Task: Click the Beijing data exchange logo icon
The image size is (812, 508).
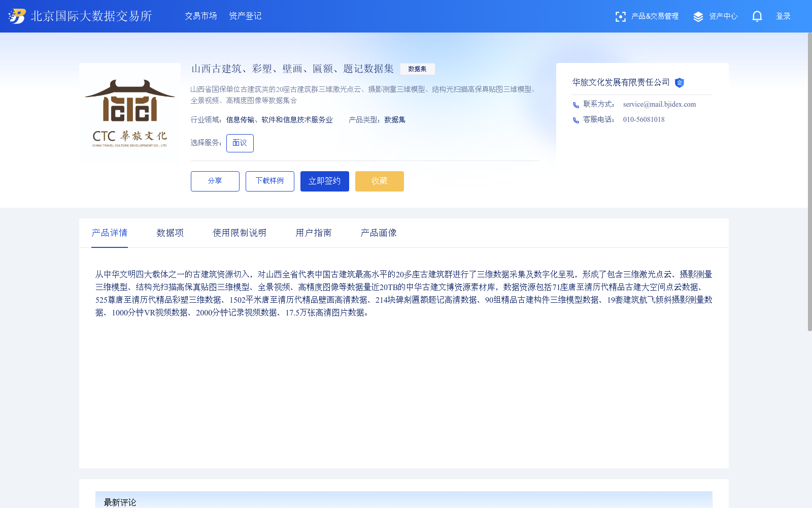Action: click(x=17, y=16)
